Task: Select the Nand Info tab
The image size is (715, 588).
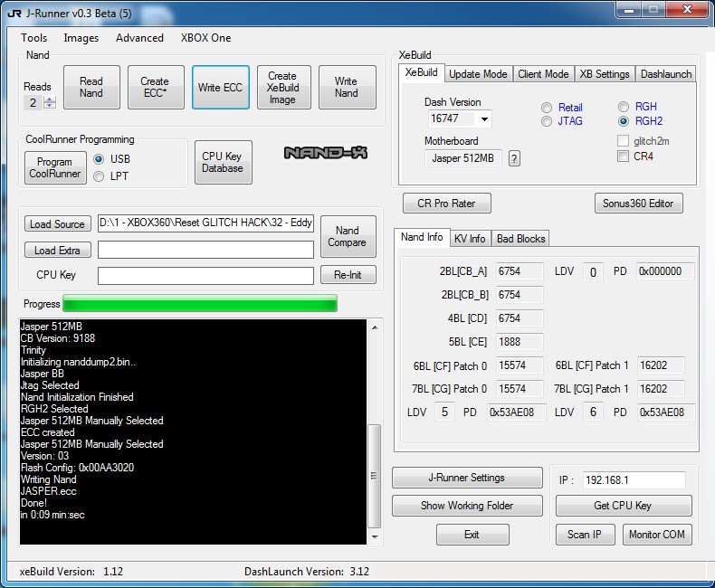Action: pos(422,238)
